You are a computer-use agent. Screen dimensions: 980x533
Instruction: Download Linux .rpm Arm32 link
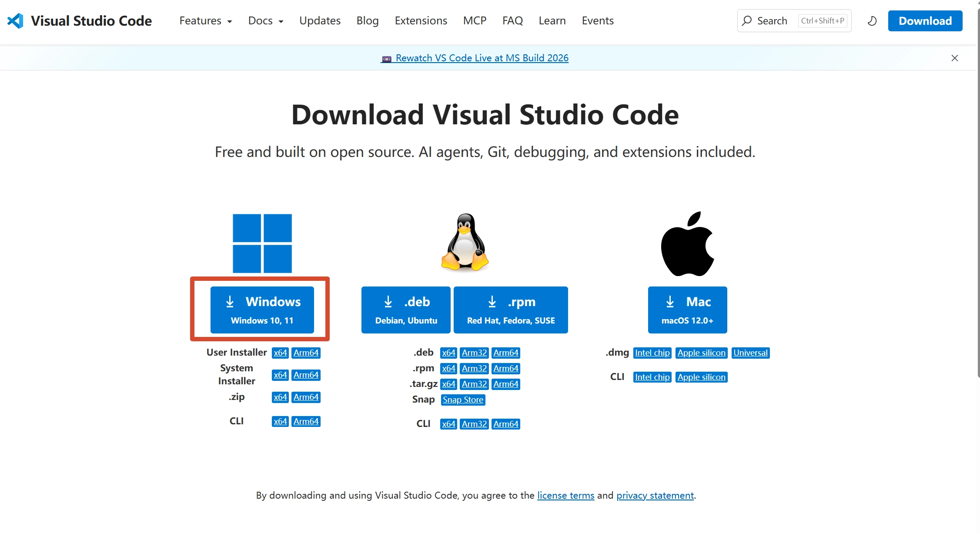[474, 369]
